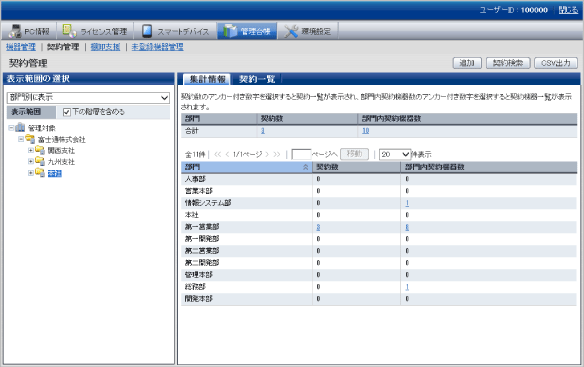
Task: Go to next page single-arrow icon
Action: click(x=267, y=154)
